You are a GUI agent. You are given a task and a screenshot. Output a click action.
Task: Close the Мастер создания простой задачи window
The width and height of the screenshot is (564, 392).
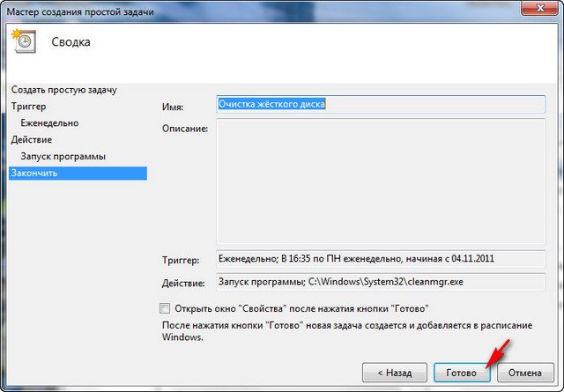click(539, 8)
